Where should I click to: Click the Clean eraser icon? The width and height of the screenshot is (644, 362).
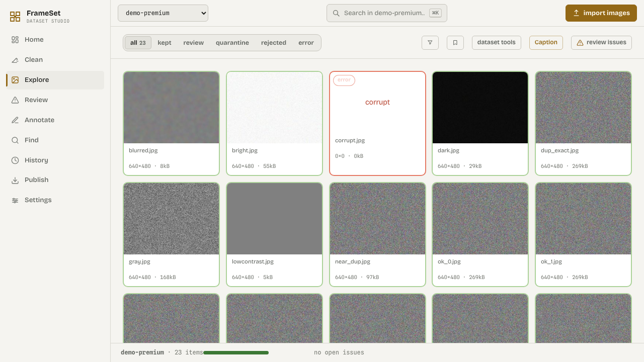point(15,60)
